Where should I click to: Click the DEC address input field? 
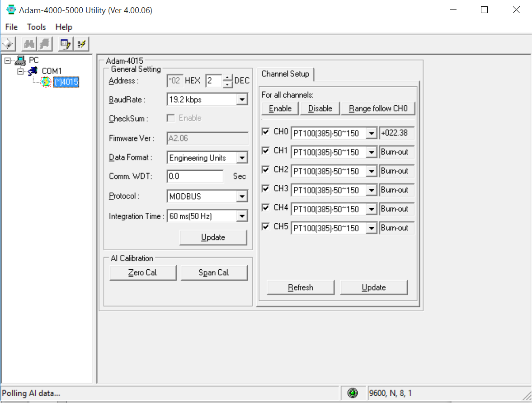(214, 81)
